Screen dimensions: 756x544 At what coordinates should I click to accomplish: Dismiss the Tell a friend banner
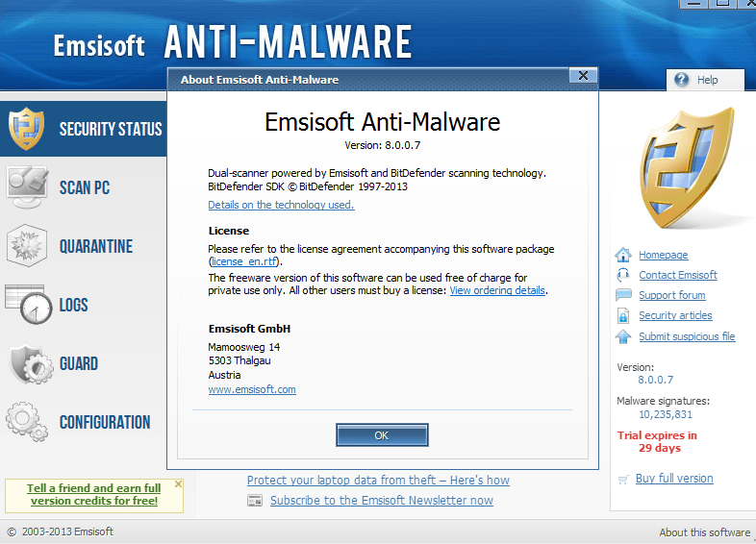178,483
